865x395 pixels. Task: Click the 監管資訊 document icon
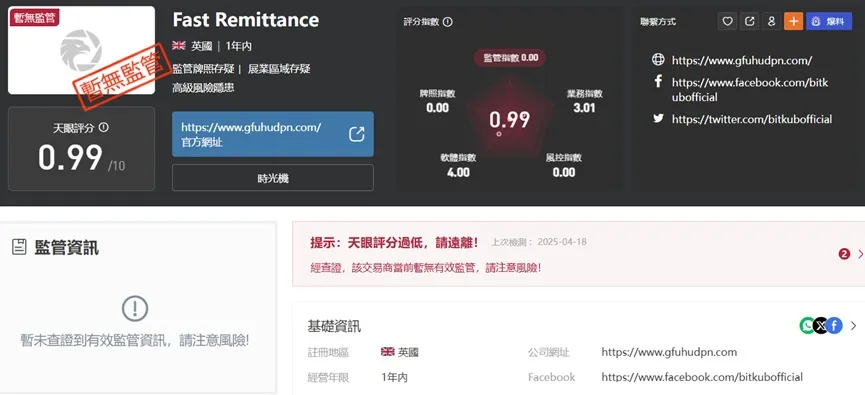point(19,247)
